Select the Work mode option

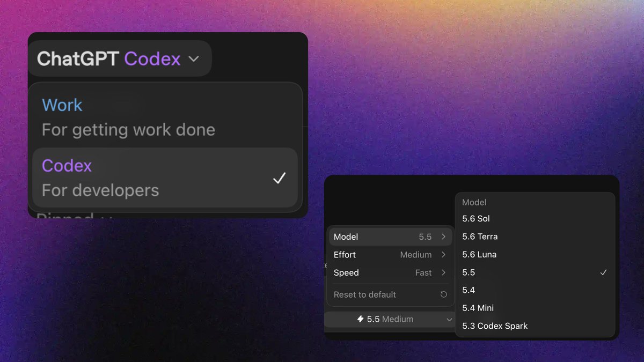(165, 117)
